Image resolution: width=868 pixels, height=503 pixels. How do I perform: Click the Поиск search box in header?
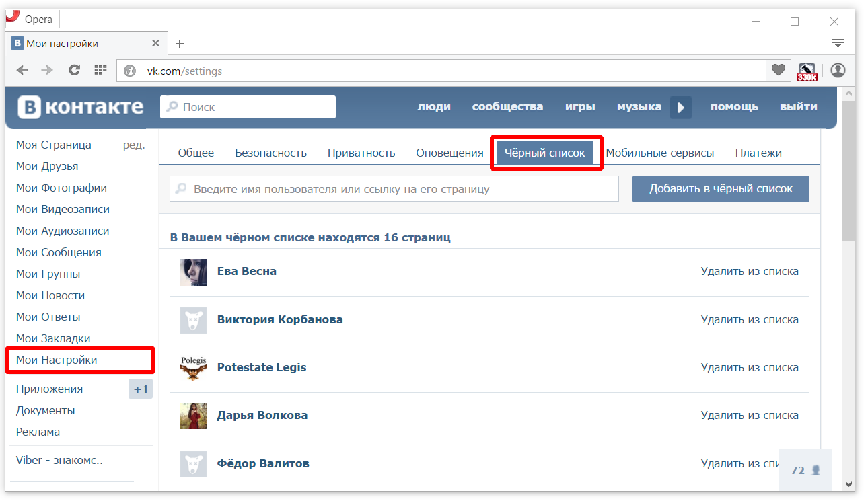(x=248, y=107)
